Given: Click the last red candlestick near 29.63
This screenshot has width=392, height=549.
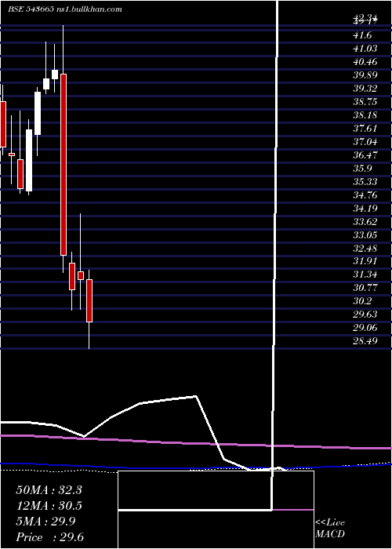Looking at the screenshot, I should coord(89,300).
